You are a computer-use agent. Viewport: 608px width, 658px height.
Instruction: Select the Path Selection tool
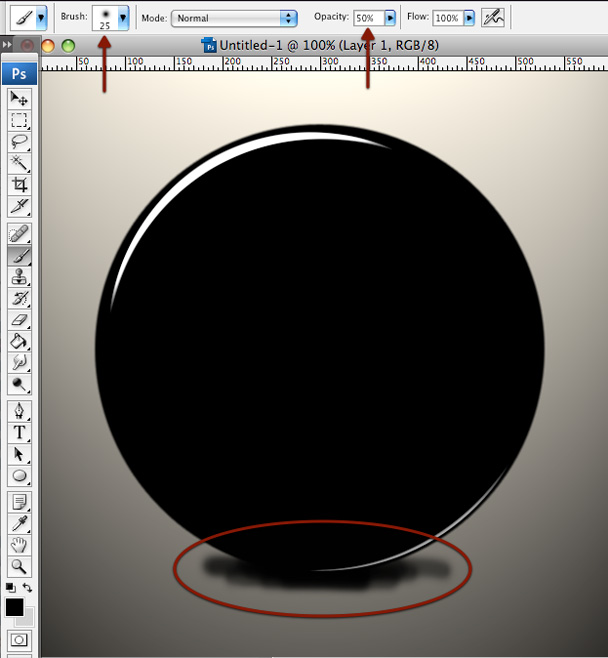[x=19, y=454]
